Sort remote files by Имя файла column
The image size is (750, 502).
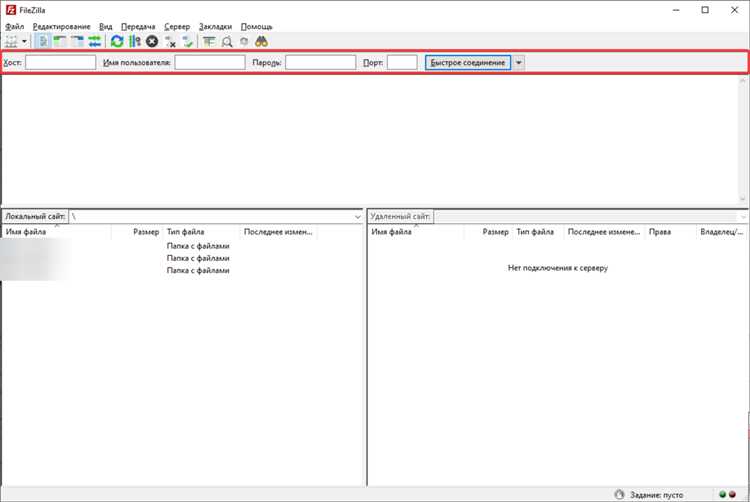point(416,232)
